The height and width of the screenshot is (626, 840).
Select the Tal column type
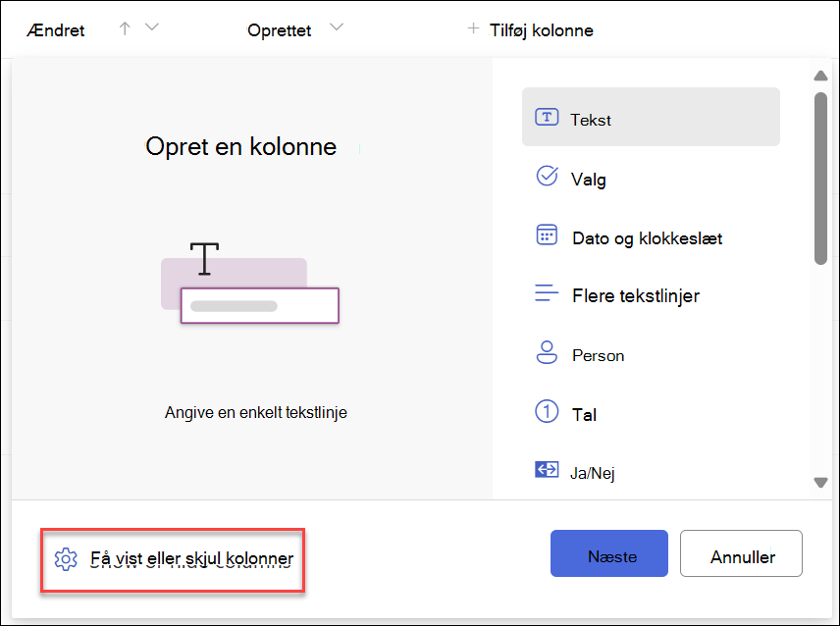[651, 413]
